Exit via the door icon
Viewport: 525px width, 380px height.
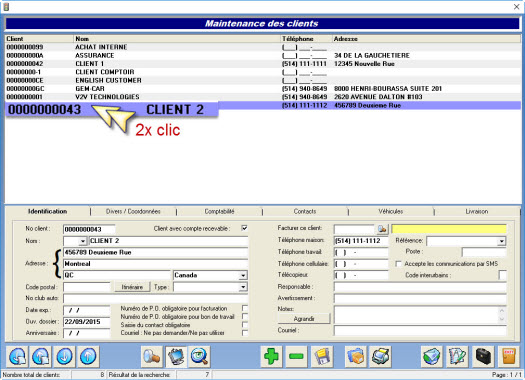point(509,356)
